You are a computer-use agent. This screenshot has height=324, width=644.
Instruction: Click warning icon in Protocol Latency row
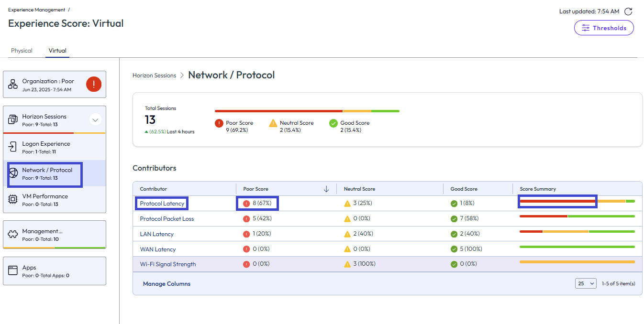click(347, 204)
